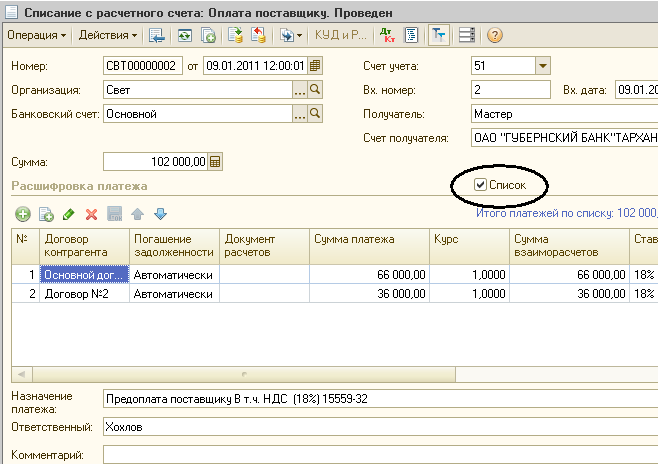Uncheck the Список checkbox
Viewport: 658px width, 464px height.
click(480, 185)
